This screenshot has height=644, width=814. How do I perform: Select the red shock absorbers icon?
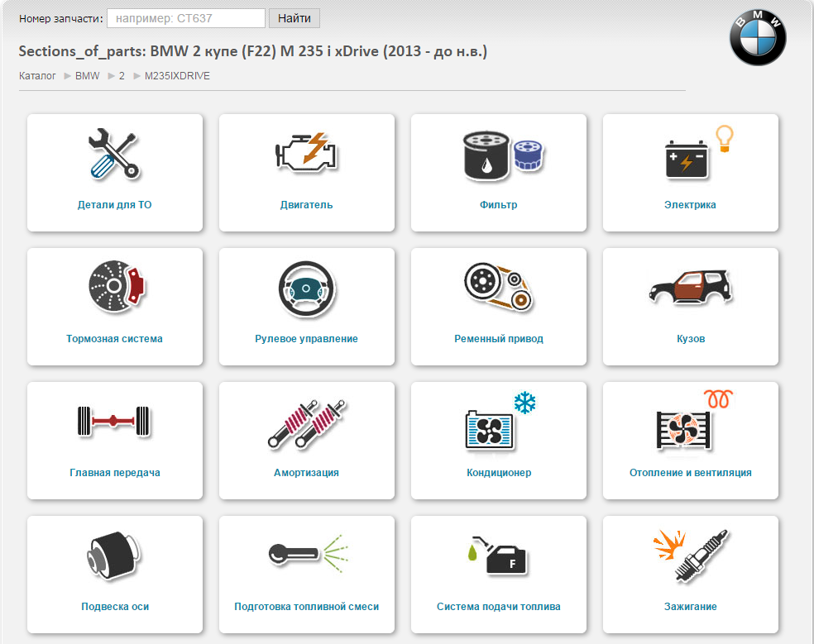307,423
